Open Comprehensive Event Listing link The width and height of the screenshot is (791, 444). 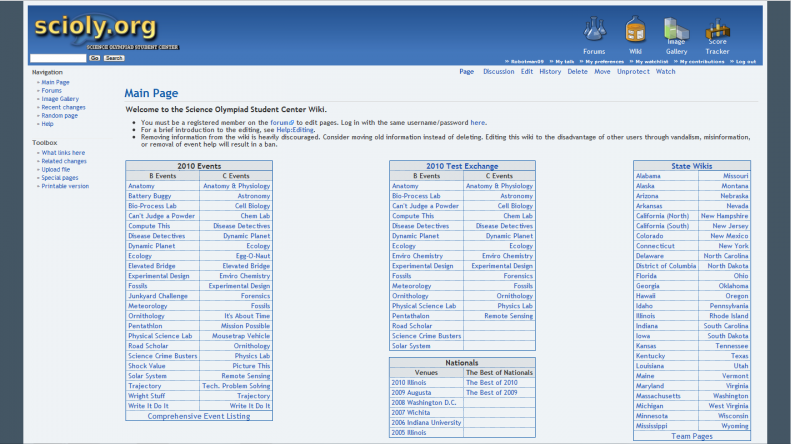[x=198, y=416]
